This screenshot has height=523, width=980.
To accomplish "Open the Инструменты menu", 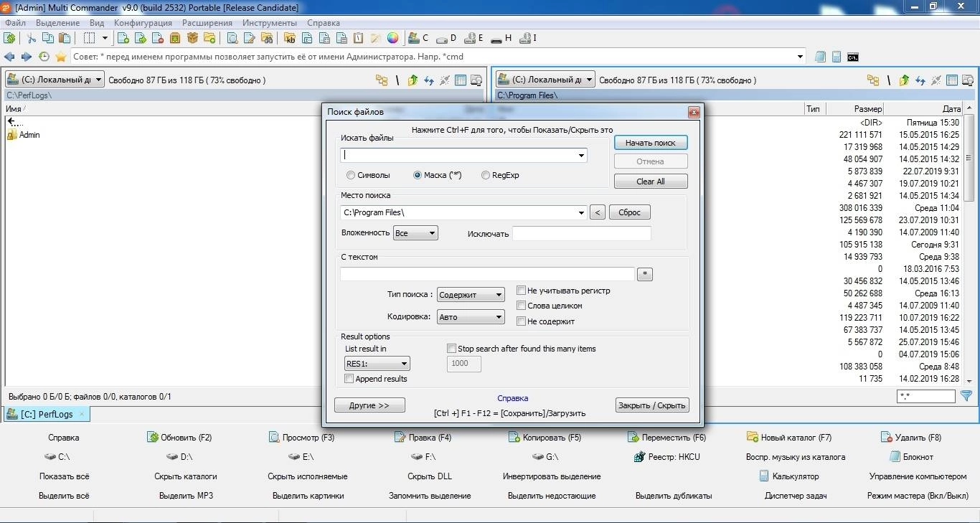I will [x=270, y=23].
